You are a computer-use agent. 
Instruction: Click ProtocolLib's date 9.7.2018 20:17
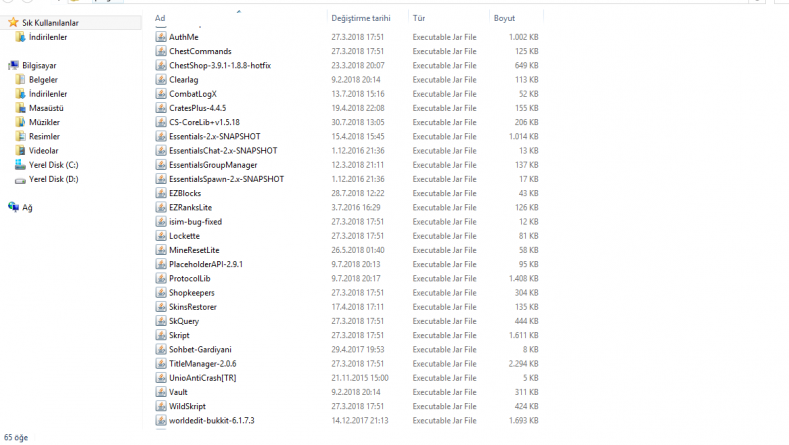point(356,278)
